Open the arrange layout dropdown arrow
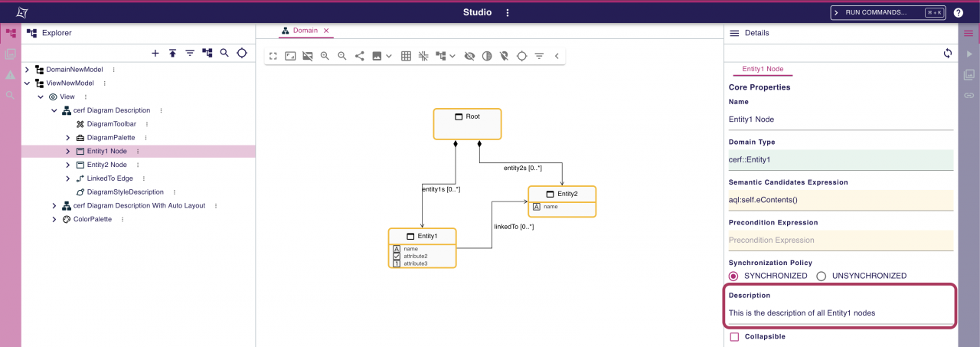 452,56
